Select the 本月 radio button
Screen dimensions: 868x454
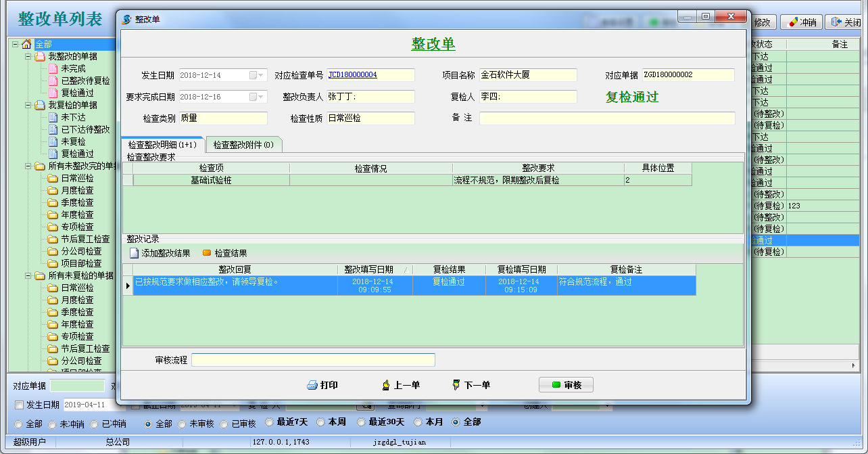[418, 422]
